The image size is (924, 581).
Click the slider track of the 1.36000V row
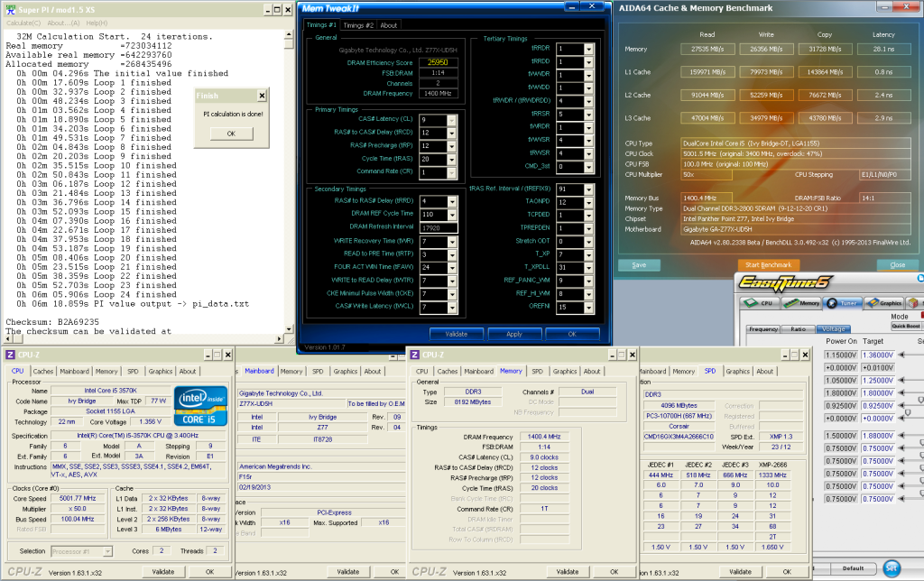915,355
